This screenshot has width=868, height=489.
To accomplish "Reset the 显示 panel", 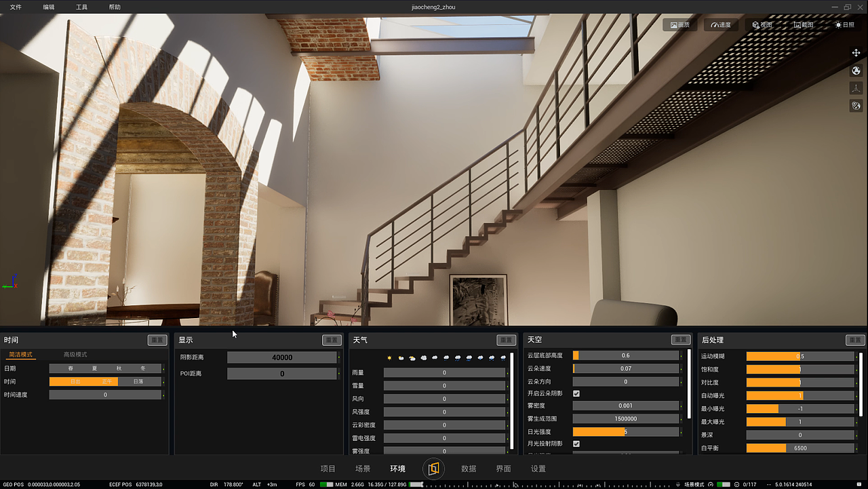I will (332, 340).
